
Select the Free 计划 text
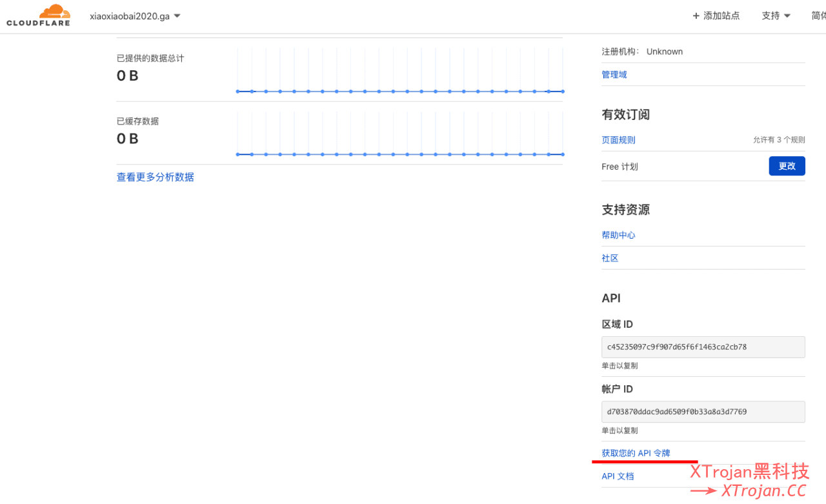point(619,166)
